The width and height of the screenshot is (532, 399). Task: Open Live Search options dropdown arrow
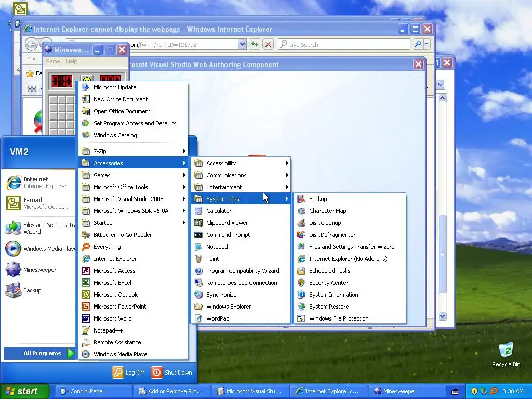427,44
